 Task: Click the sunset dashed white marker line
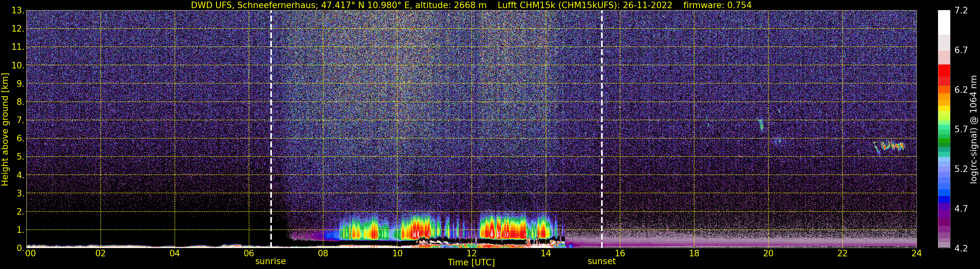coord(602,129)
